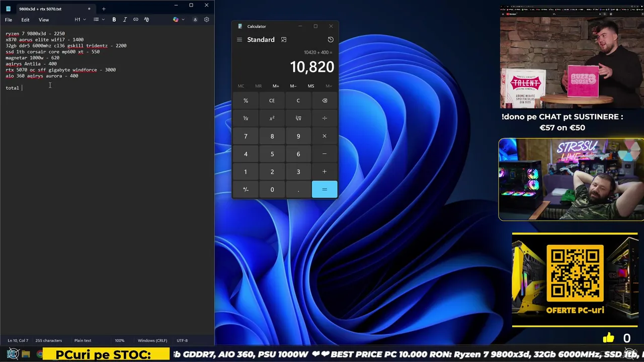Click digit 5 in Calculator
The height and width of the screenshot is (362, 644).
tap(272, 154)
